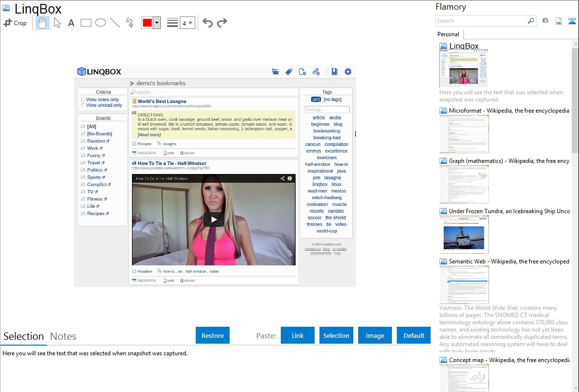Click the line thickness icon

click(172, 23)
